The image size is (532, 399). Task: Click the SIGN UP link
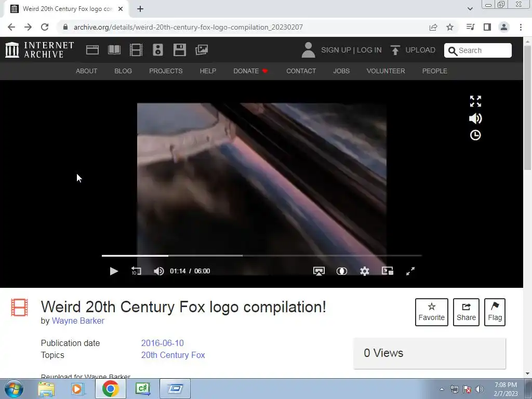click(336, 50)
